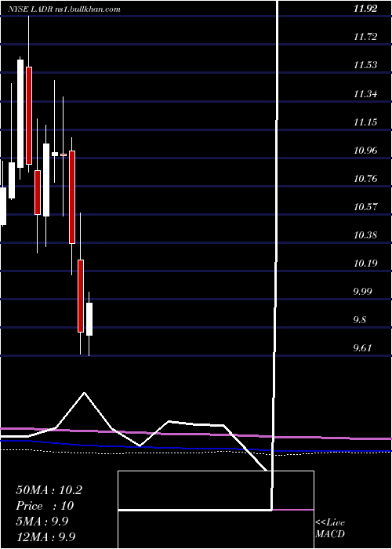Screen dimensions: 392x549
Task: Click the NYSE LADR chart title
Action: [65, 9]
